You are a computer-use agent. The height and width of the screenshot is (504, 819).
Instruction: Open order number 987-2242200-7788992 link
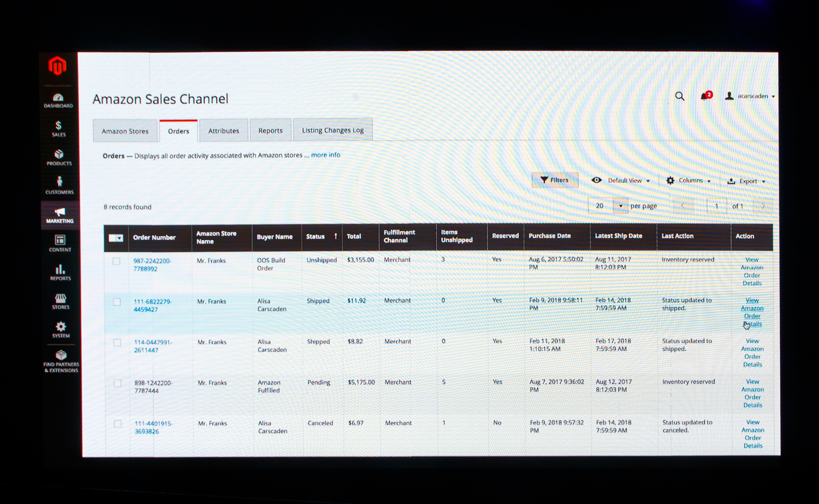pos(152,265)
